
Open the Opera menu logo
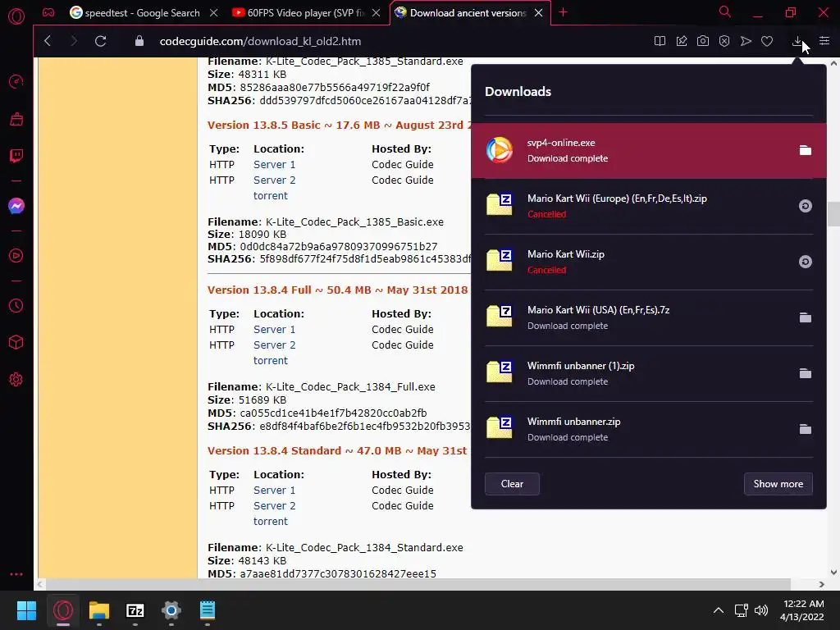(16, 16)
